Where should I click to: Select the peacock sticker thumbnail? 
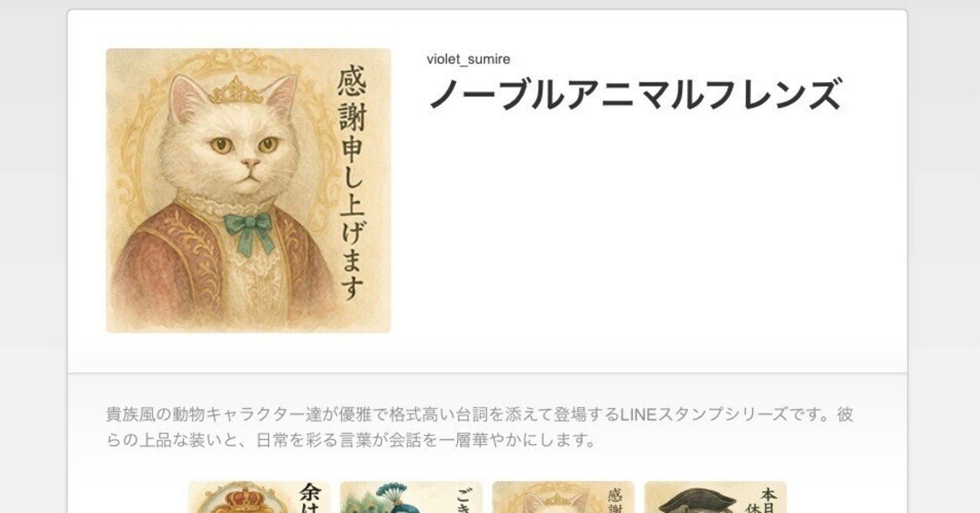tap(411, 497)
